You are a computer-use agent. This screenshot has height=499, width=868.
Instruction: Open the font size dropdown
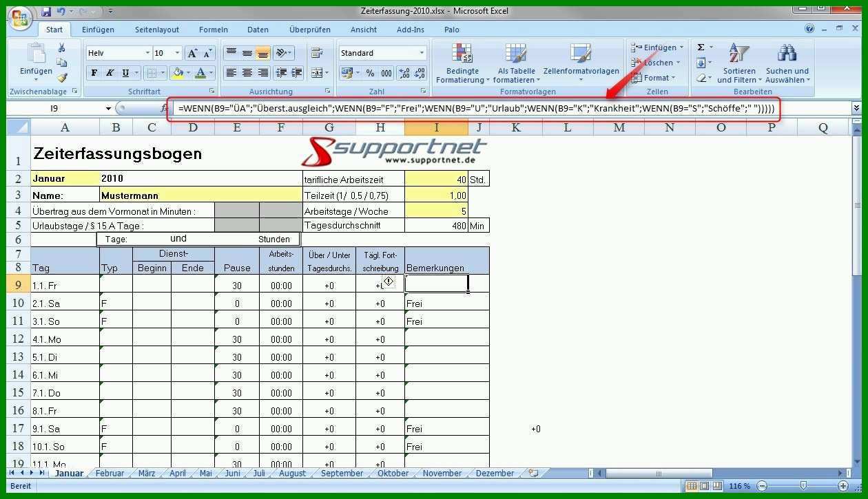(178, 53)
